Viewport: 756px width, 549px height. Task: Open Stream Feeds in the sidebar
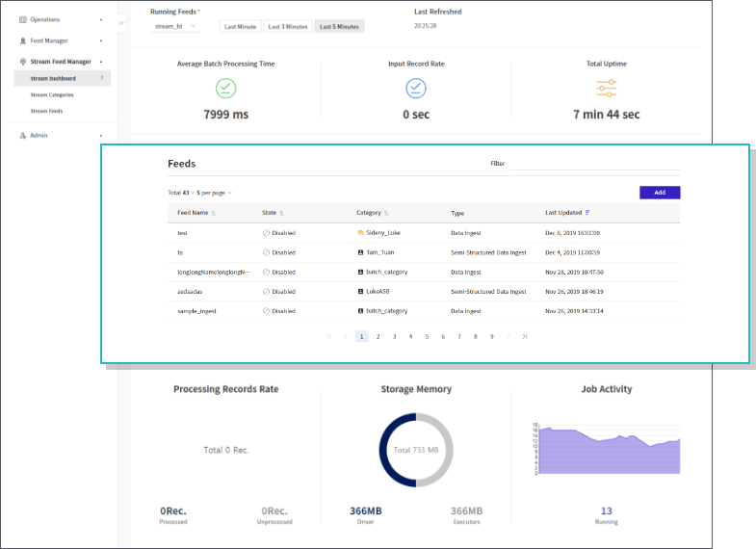click(46, 111)
